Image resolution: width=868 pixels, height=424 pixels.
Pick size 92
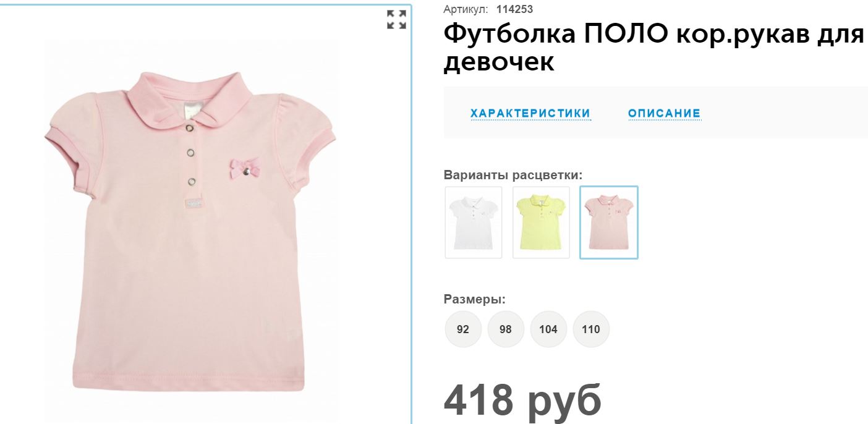463,329
